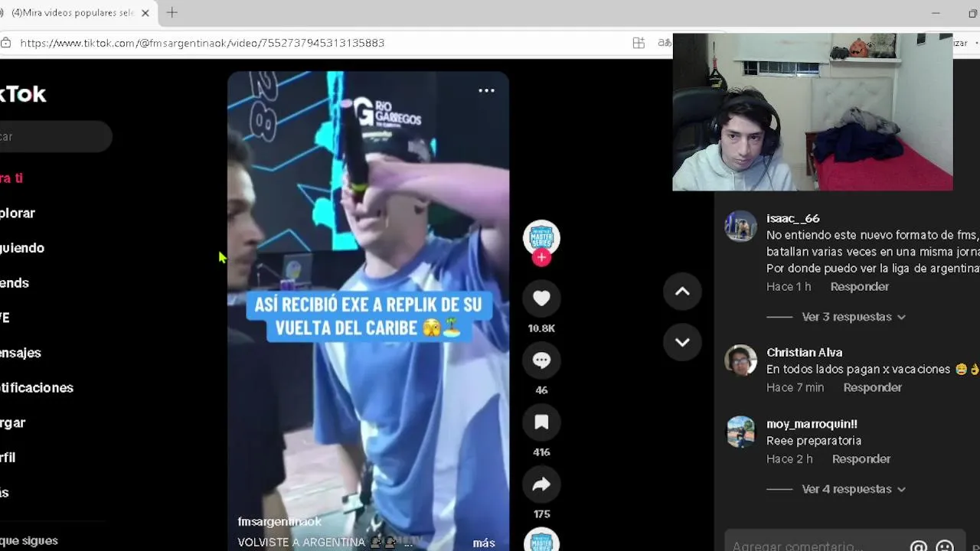
Task: Click the Hace 7 min timestamp
Action: point(795,387)
